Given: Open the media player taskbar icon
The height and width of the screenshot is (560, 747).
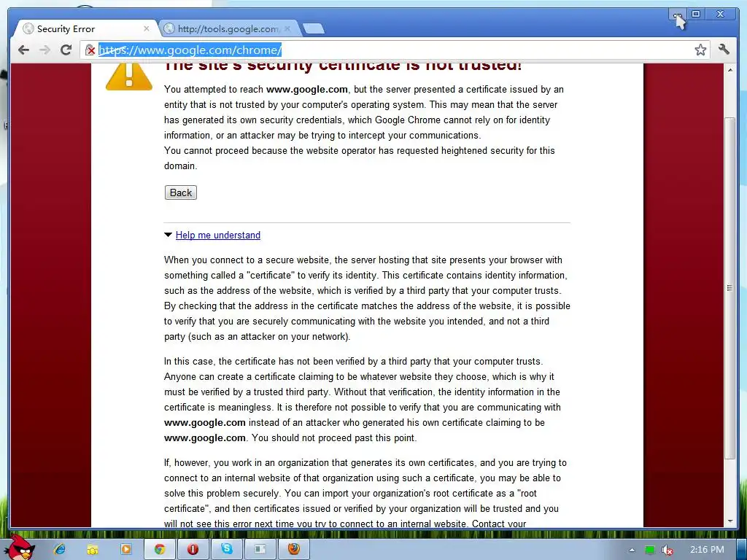Looking at the screenshot, I should pos(125,549).
